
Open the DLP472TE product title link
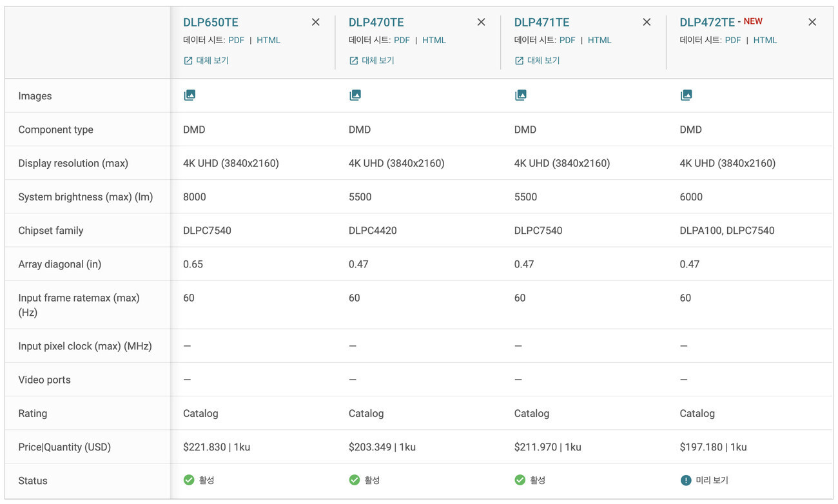[707, 23]
